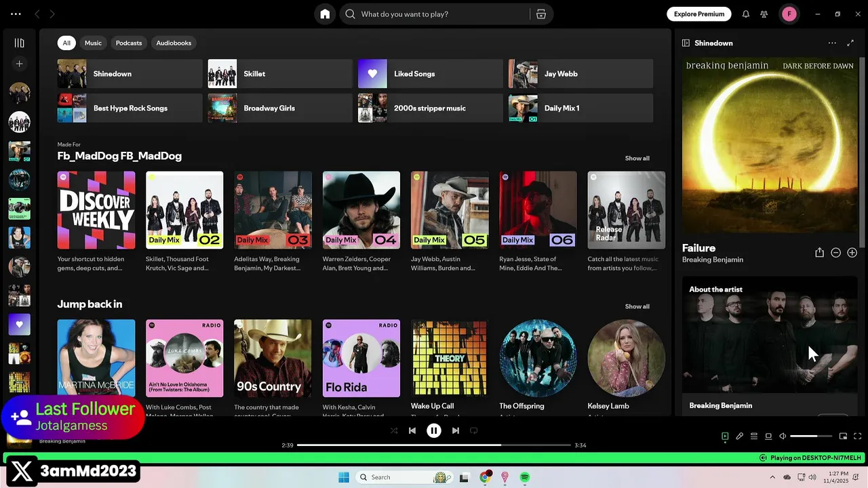The image size is (868, 488).
Task: Skip to previous track
Action: click(x=412, y=430)
